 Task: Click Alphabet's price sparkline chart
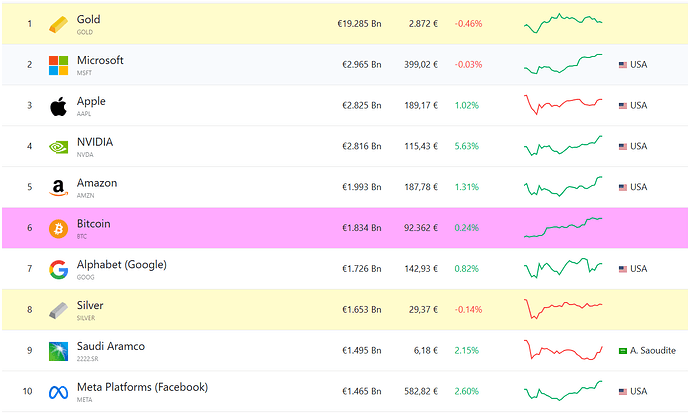click(x=563, y=268)
